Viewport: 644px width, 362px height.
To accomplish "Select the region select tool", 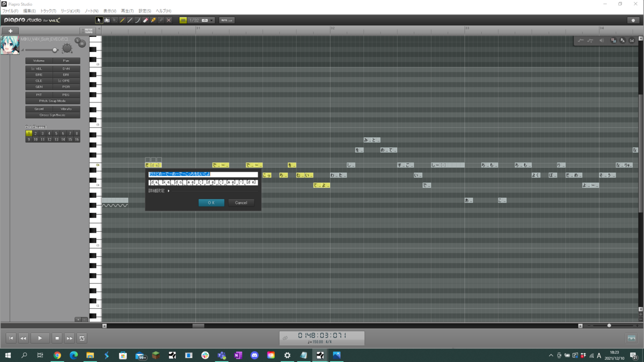I will (x=107, y=20).
